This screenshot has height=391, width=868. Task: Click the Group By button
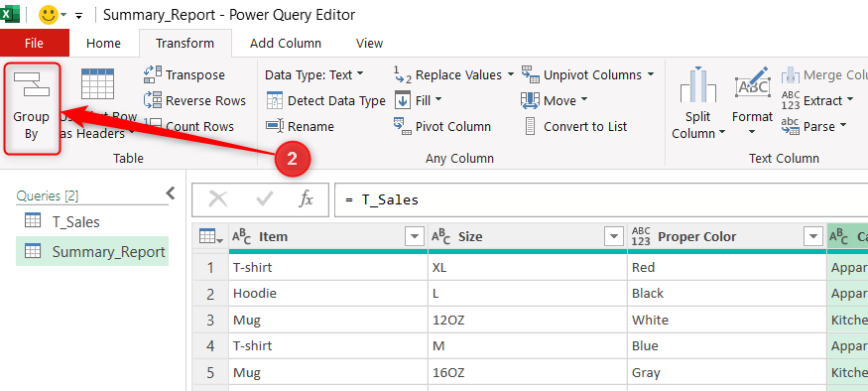[32, 108]
